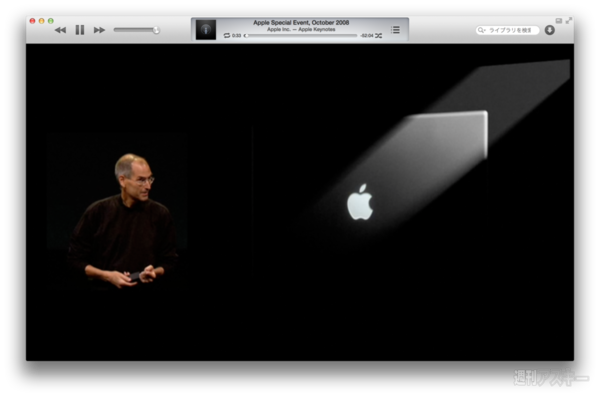Screen dimensions: 600x397
Task: Click the library search field
Action: click(507, 30)
